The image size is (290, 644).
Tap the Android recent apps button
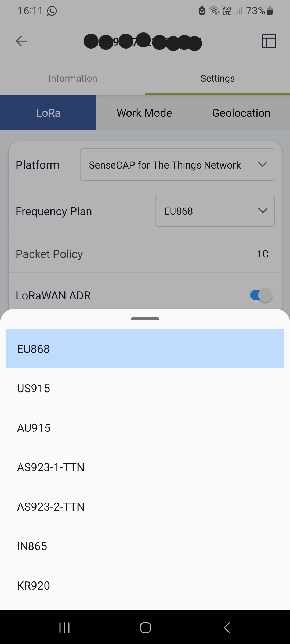(x=64, y=628)
